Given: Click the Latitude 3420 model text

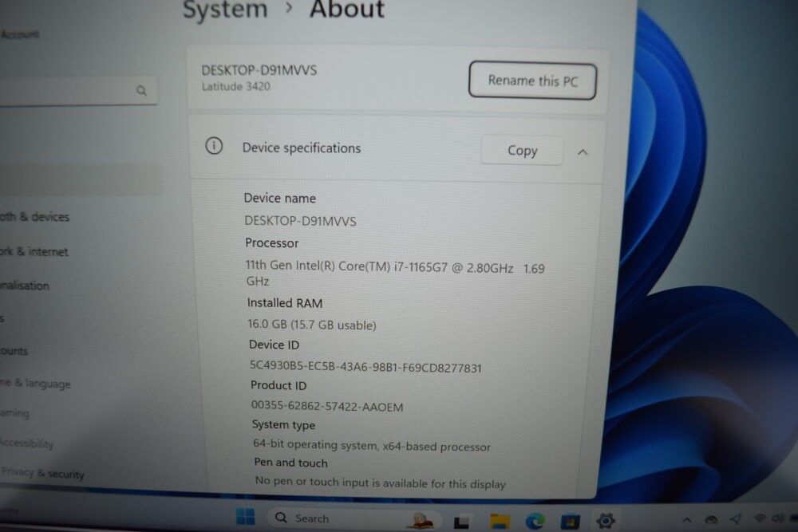Looking at the screenshot, I should [x=235, y=86].
